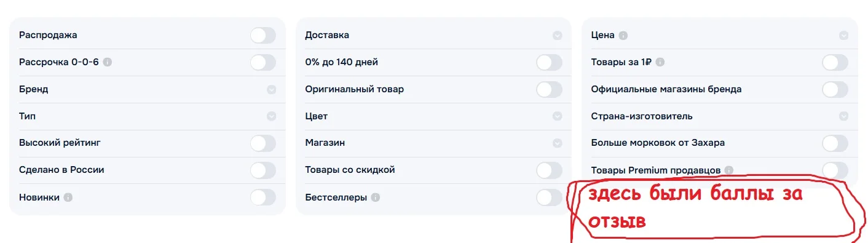Enable the Распродажа toggle
This screenshot has height=243, width=868.
point(263,35)
